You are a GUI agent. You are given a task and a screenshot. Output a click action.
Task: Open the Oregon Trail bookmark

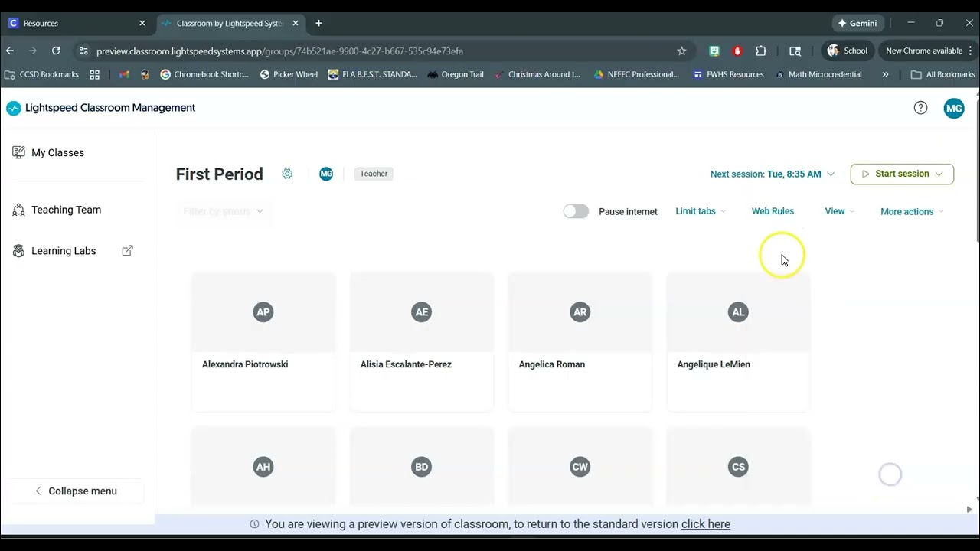(x=456, y=74)
